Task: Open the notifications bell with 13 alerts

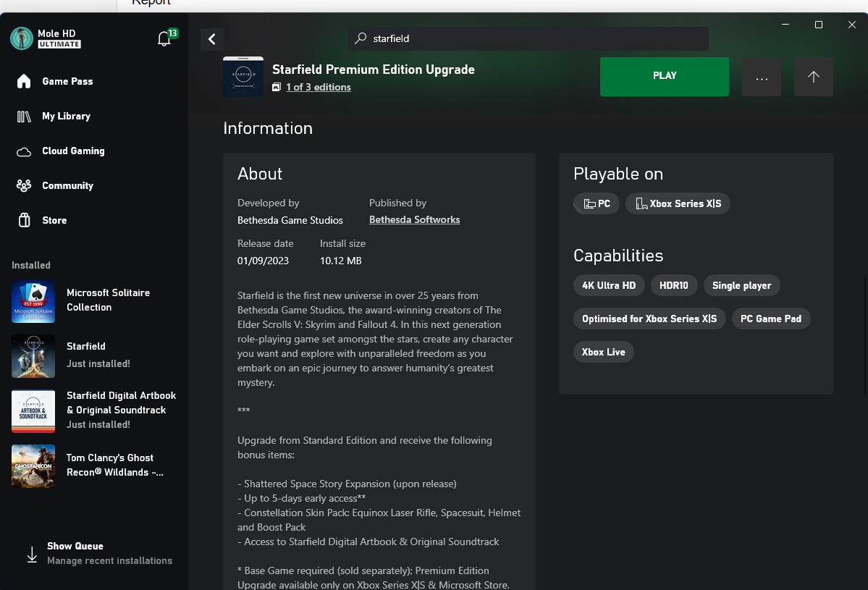Action: point(164,38)
